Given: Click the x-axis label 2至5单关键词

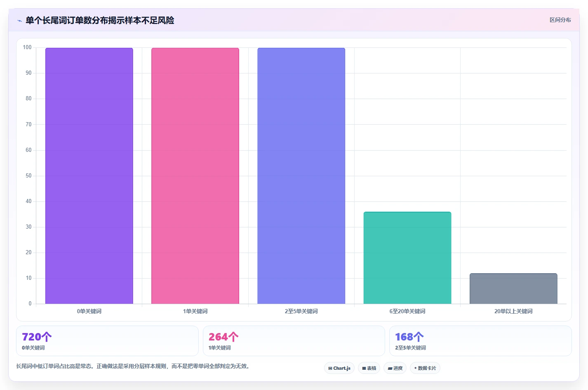Looking at the screenshot, I should coord(301,311).
